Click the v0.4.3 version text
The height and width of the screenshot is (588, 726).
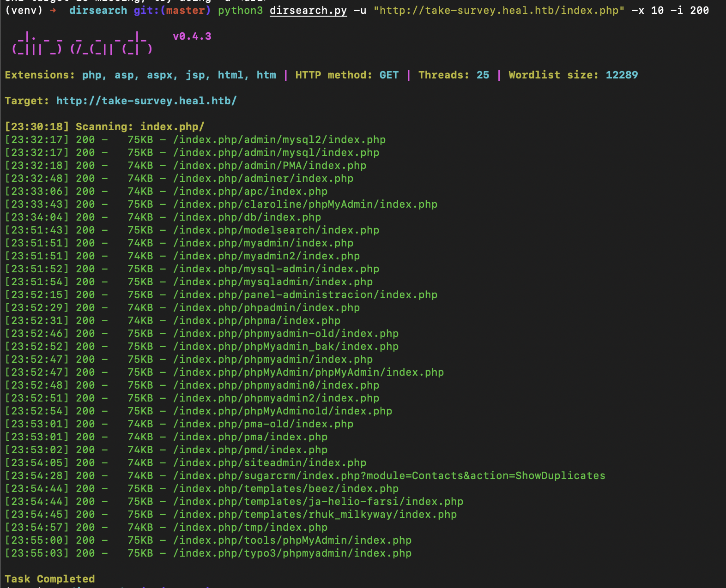pyautogui.click(x=192, y=36)
